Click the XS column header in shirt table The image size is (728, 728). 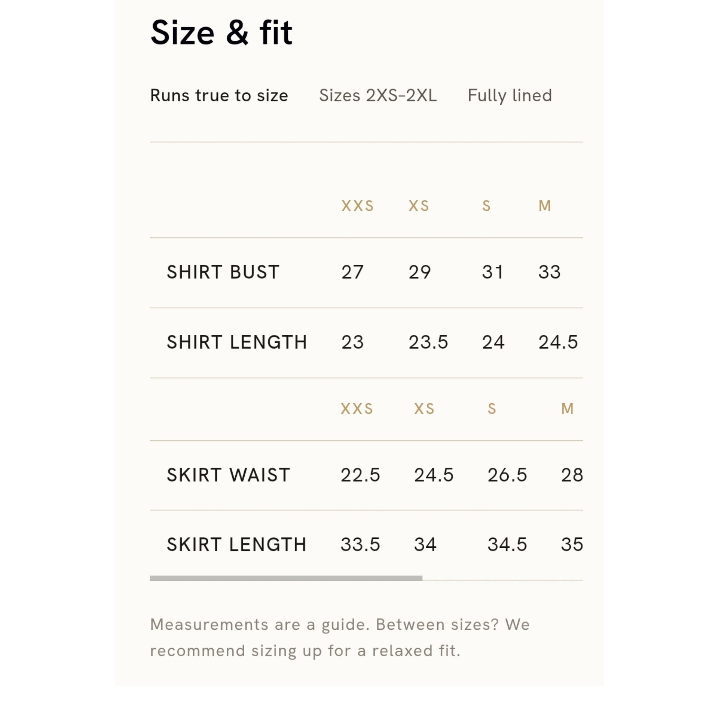[x=419, y=206]
